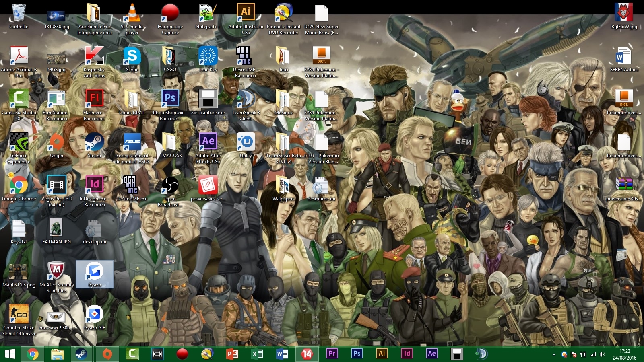
Task: Select the powersaves3ds archive icon
Action: [x=624, y=188]
